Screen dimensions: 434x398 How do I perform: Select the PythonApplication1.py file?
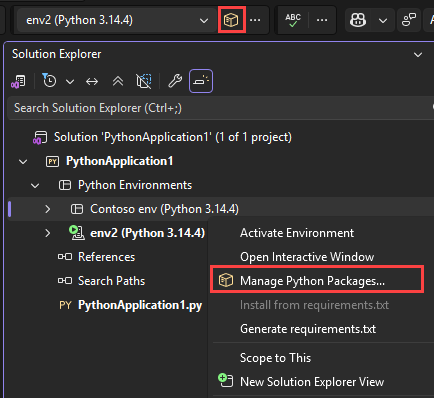click(140, 305)
